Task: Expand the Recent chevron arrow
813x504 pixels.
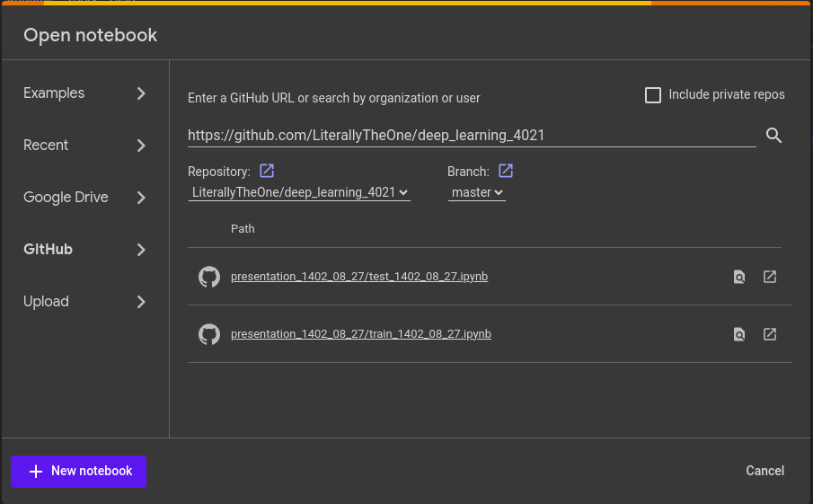Action: pos(141,146)
